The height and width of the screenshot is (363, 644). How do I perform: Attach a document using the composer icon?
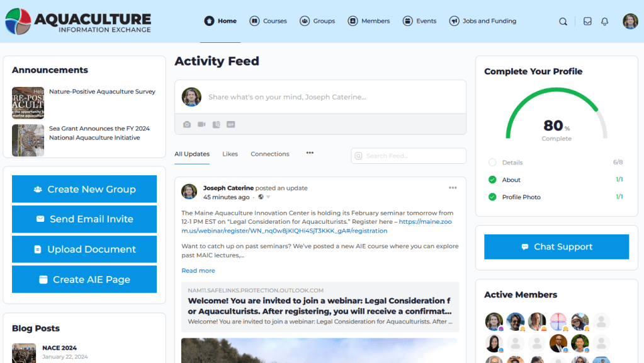pos(216,125)
